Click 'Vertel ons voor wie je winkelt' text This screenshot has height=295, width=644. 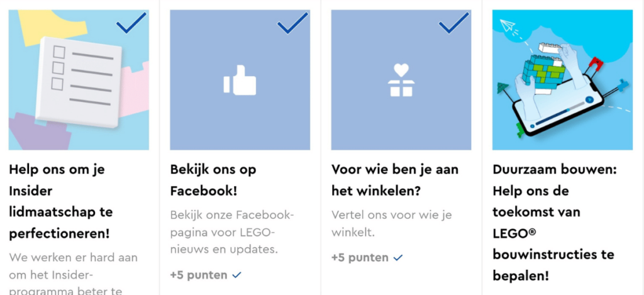click(391, 223)
